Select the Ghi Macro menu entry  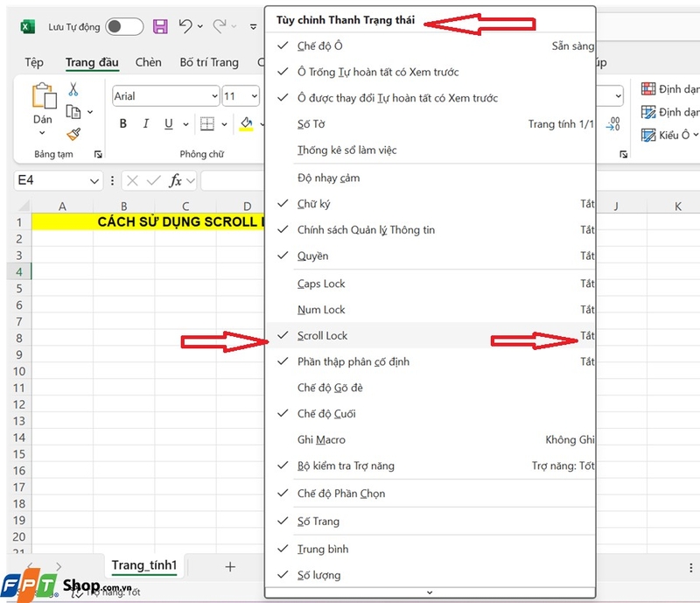pos(430,439)
